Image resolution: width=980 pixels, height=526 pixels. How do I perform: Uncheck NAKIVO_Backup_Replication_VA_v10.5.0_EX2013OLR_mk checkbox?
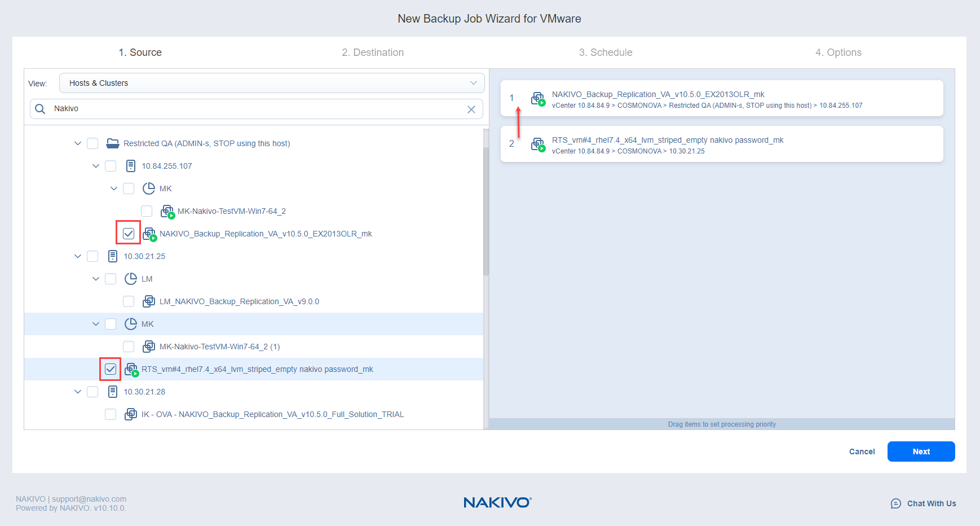click(129, 234)
